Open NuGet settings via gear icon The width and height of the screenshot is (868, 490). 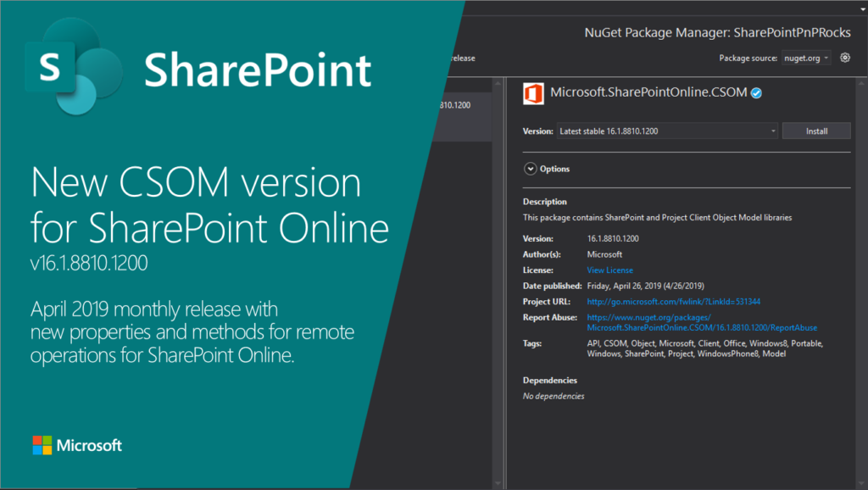tap(845, 58)
